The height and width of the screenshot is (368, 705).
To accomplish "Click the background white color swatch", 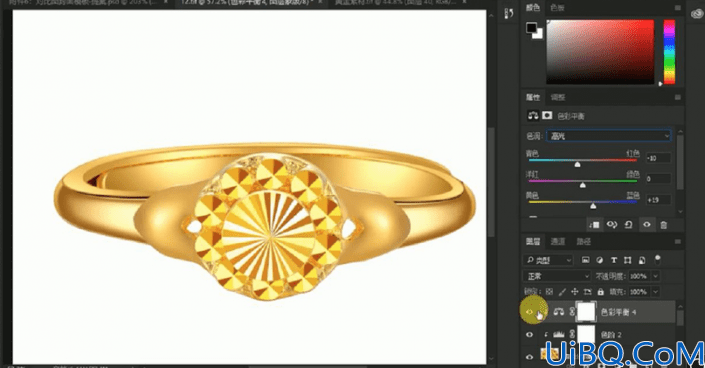I will (x=539, y=35).
